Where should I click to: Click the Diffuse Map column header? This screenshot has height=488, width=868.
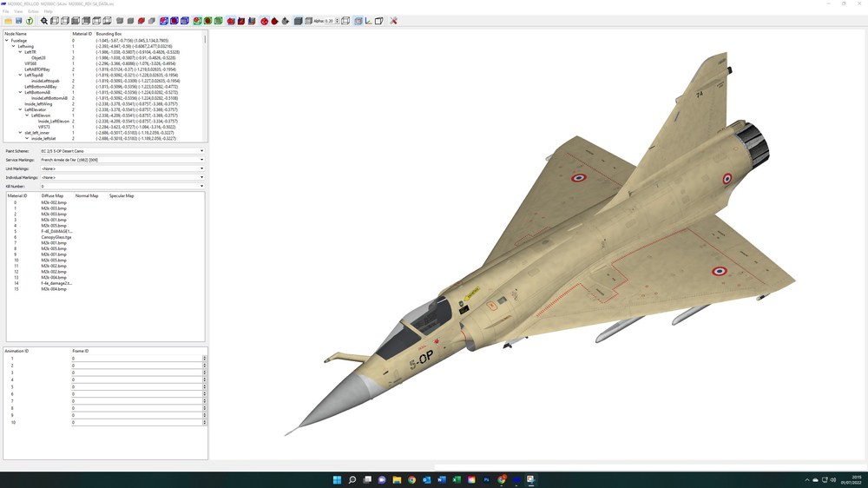pos(52,196)
